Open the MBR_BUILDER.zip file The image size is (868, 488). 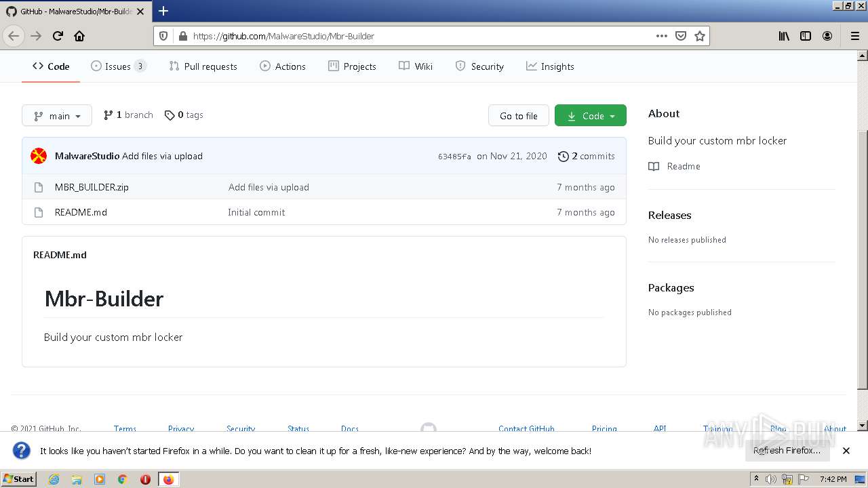(x=92, y=187)
